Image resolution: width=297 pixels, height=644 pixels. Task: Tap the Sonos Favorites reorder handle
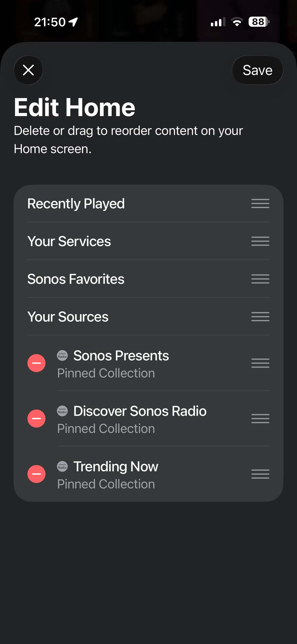tap(260, 279)
